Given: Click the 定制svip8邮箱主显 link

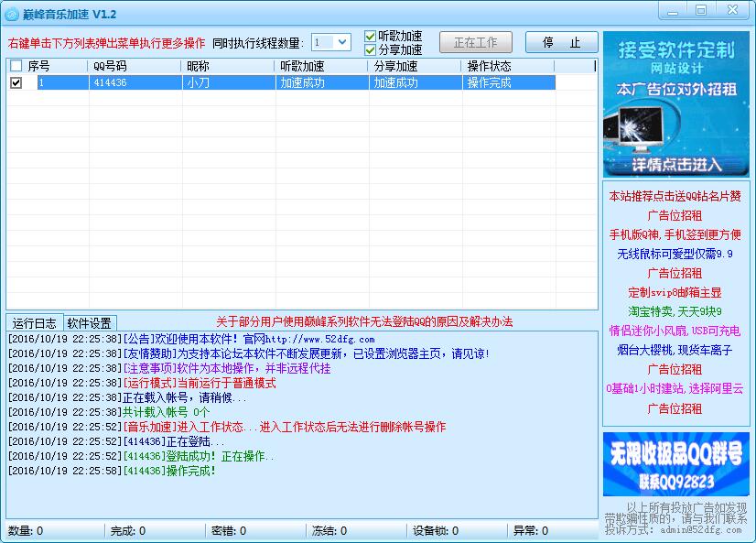Looking at the screenshot, I should (x=675, y=292).
